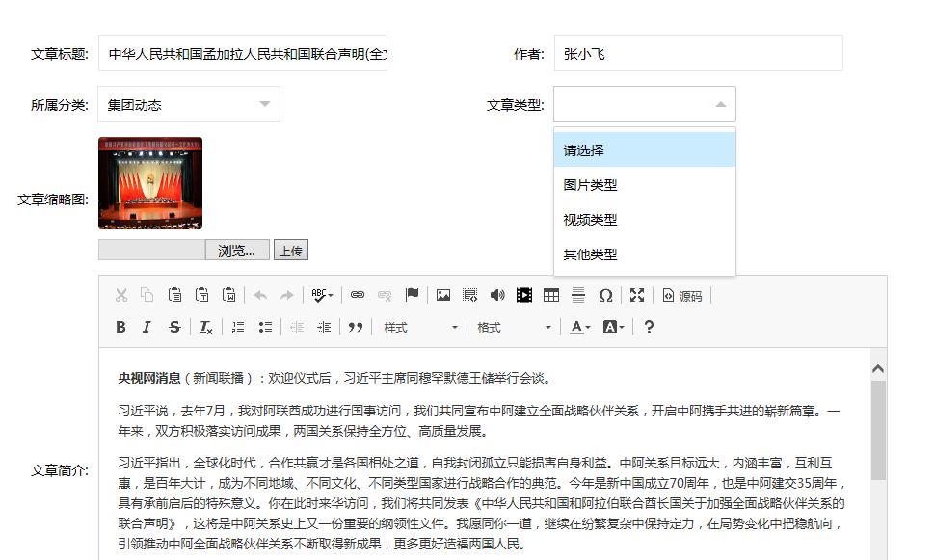Open the text color picker
The height and width of the screenshot is (560, 934).
click(x=579, y=328)
